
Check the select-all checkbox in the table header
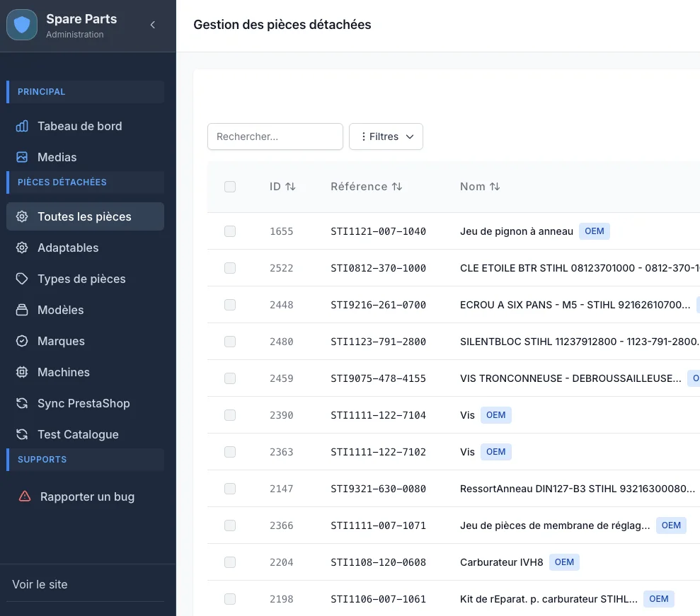(230, 186)
